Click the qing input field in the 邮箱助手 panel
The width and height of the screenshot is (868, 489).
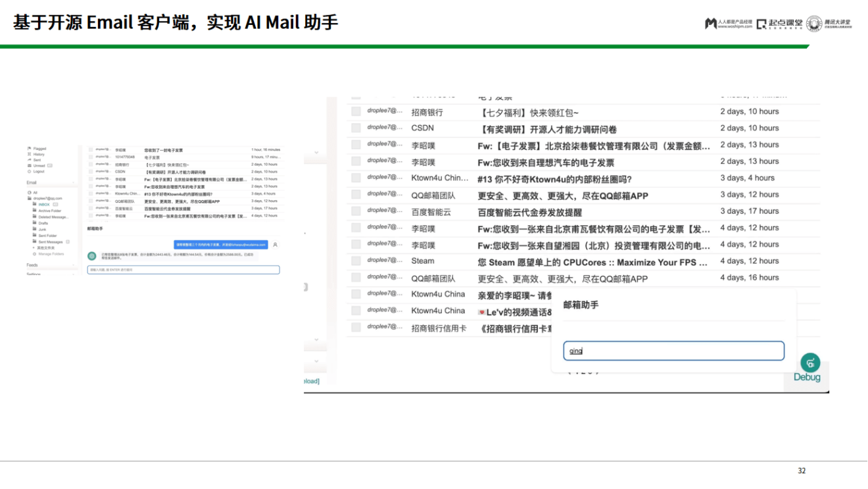click(673, 351)
